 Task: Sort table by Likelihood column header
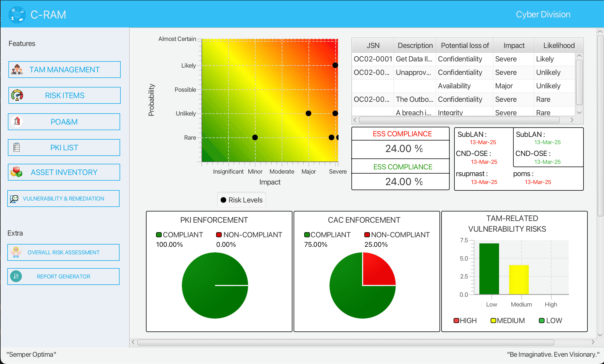(559, 45)
